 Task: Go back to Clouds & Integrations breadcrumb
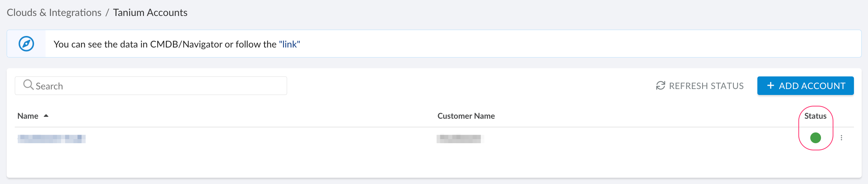click(54, 13)
